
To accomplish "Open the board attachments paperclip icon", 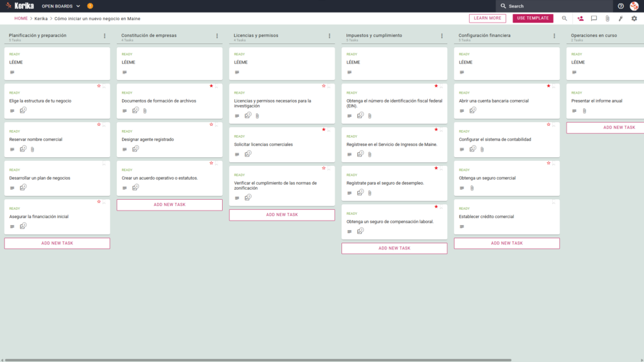I will pos(608,18).
